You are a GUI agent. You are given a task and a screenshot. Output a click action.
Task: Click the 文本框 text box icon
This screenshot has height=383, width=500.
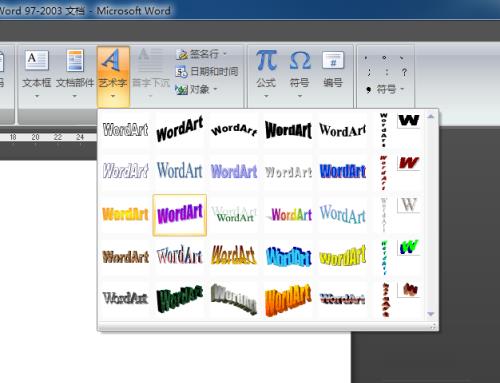[x=37, y=60]
